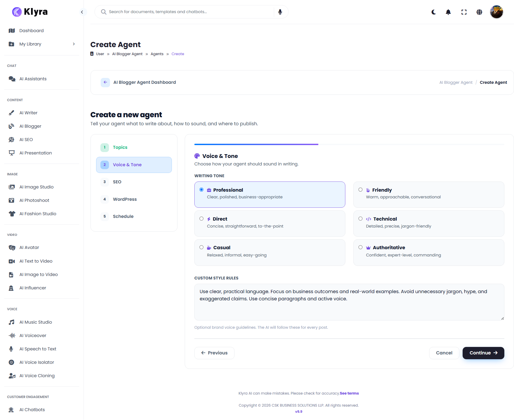Image resolution: width=514 pixels, height=420 pixels.
Task: Click in the Custom Style Rules textarea
Action: (349, 302)
